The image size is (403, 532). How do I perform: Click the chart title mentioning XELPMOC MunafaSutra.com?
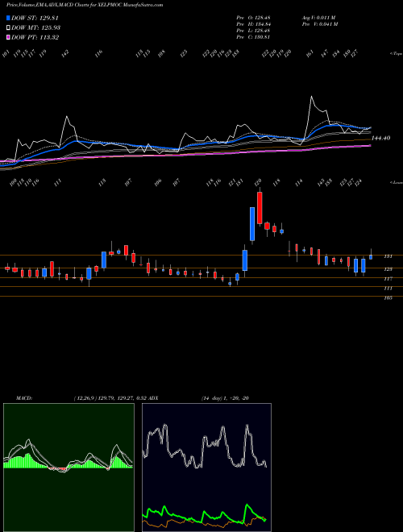pyautogui.click(x=85, y=5)
